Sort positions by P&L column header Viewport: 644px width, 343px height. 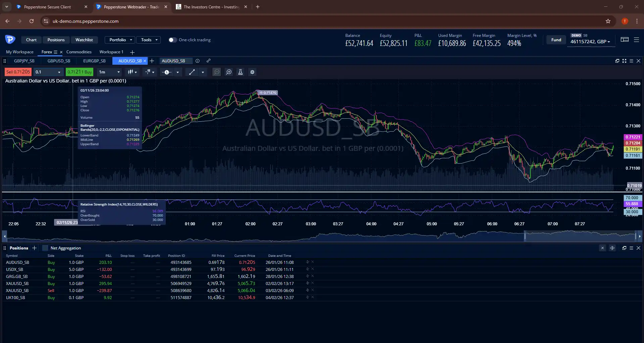pos(108,255)
